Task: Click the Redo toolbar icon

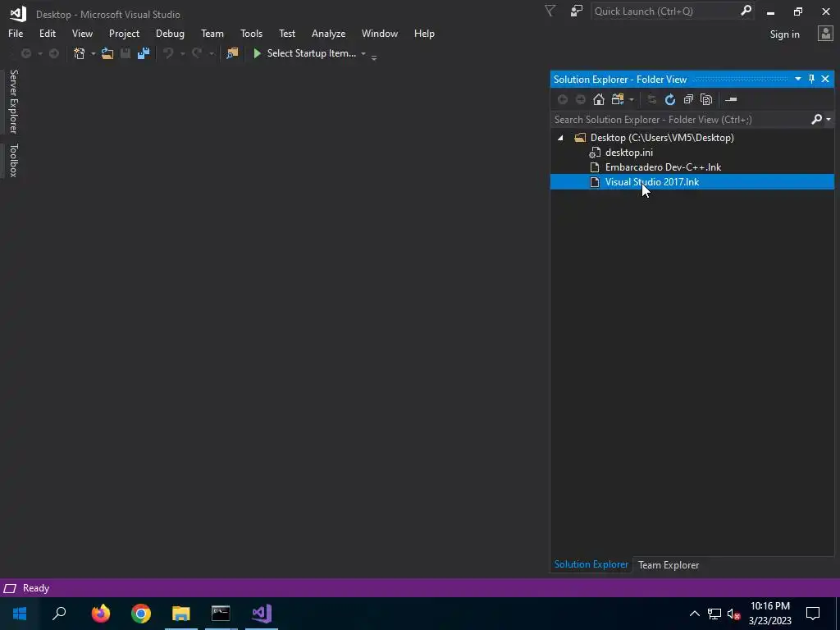Action: click(197, 53)
